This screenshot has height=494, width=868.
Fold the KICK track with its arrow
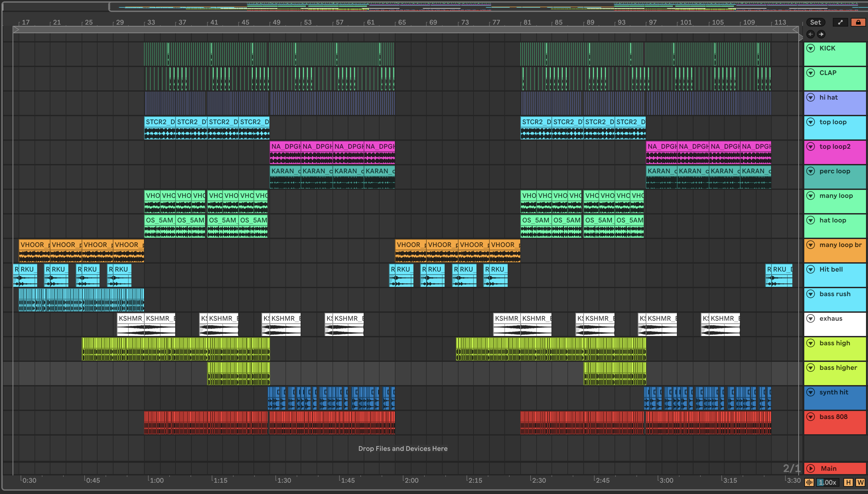coord(810,48)
